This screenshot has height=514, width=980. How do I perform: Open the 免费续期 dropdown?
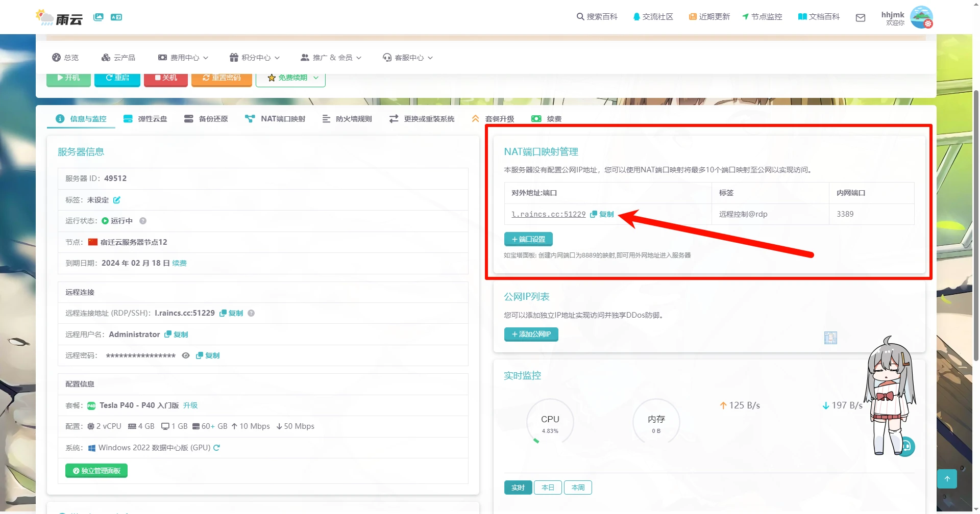[x=290, y=78]
